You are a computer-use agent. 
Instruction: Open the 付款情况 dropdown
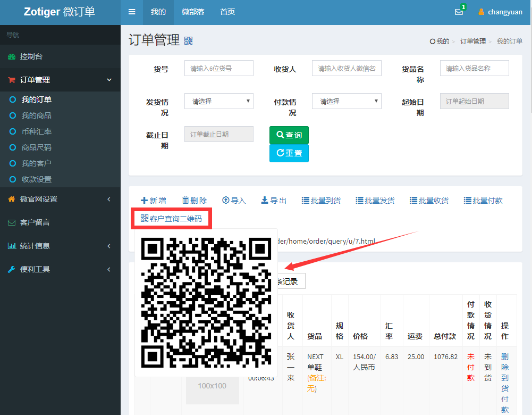(x=347, y=101)
